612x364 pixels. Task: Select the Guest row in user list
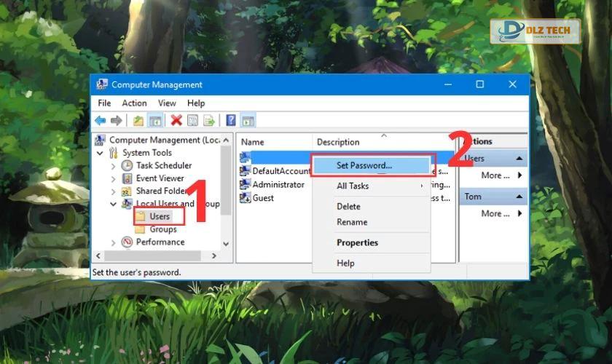pyautogui.click(x=263, y=198)
